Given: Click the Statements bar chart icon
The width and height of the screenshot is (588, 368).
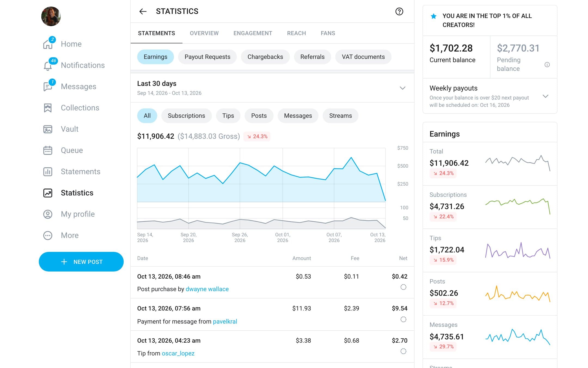Looking at the screenshot, I should coord(48,172).
